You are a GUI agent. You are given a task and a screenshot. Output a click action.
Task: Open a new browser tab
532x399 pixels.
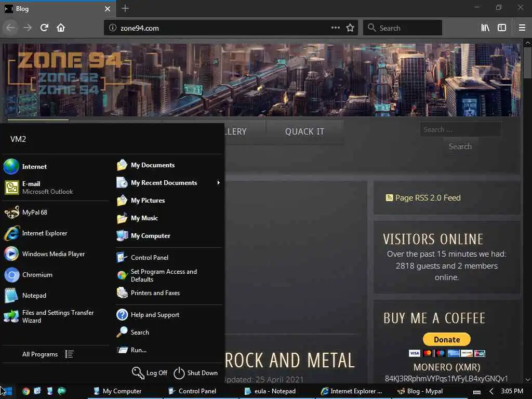[125, 8]
